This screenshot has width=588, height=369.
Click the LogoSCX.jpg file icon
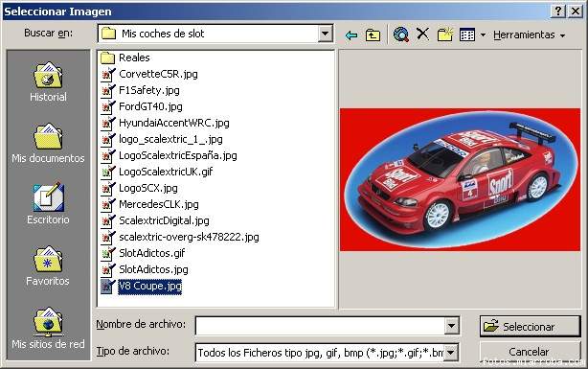[x=107, y=188]
